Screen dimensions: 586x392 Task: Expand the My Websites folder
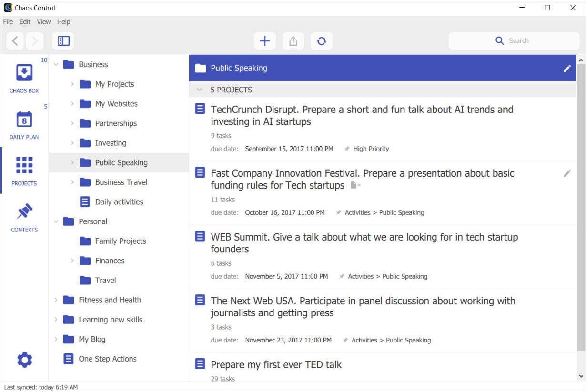pos(72,104)
